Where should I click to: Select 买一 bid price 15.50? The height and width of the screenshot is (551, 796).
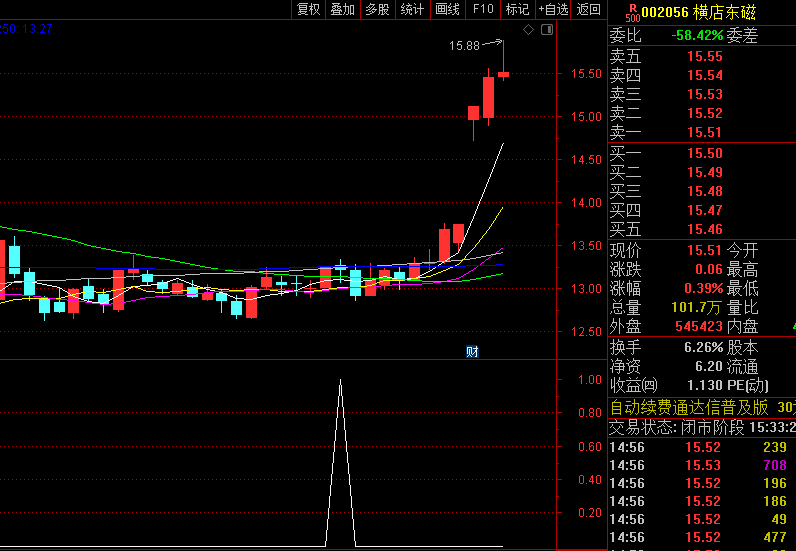coord(703,153)
